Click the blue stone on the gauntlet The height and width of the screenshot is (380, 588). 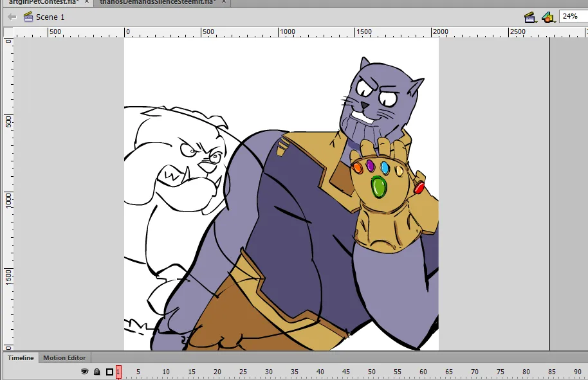384,168
